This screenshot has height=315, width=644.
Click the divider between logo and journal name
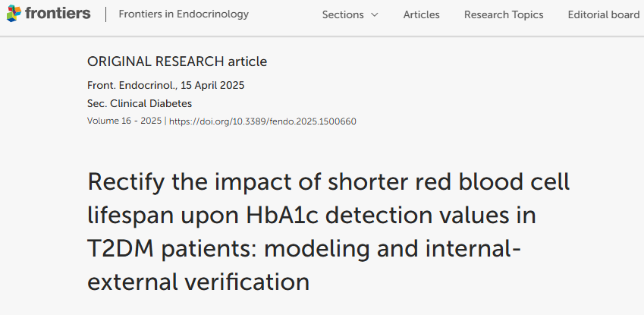click(105, 14)
